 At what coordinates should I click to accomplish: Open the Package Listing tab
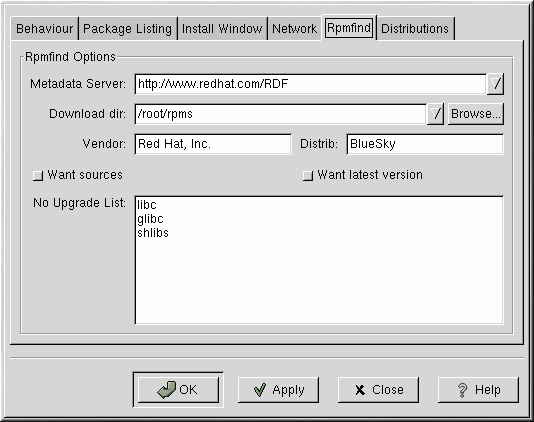pyautogui.click(x=128, y=29)
